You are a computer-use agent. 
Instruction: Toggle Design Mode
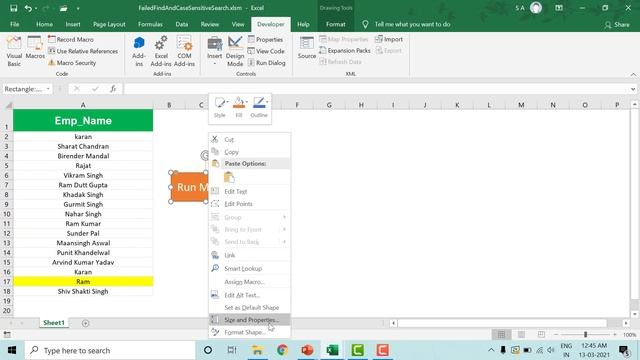(x=235, y=51)
